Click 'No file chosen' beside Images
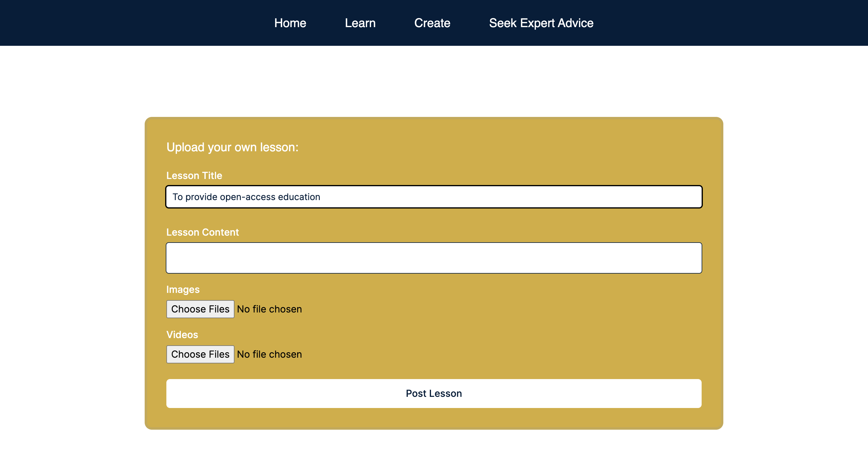This screenshot has height=455, width=868. (x=269, y=309)
